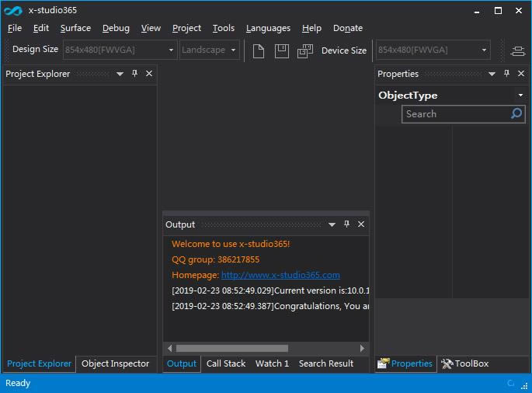The width and height of the screenshot is (532, 393).
Task: Switch to the Call Stack tab
Action: [x=226, y=363]
